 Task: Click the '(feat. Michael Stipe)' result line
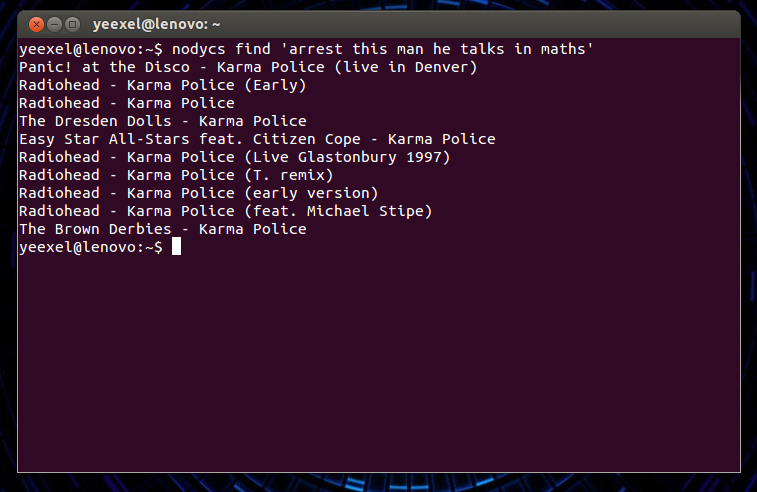coord(226,211)
